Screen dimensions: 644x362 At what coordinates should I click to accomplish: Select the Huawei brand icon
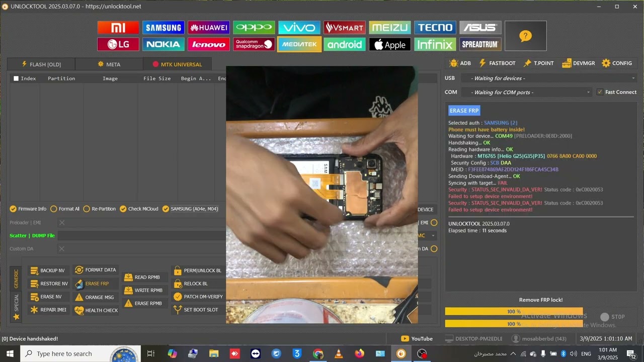pyautogui.click(x=209, y=28)
